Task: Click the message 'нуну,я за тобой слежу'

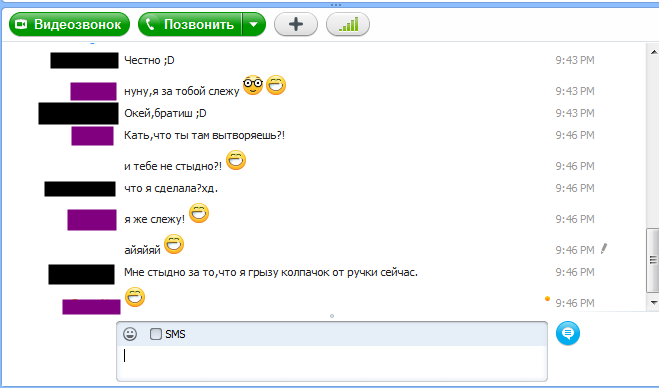Action: pos(182,91)
